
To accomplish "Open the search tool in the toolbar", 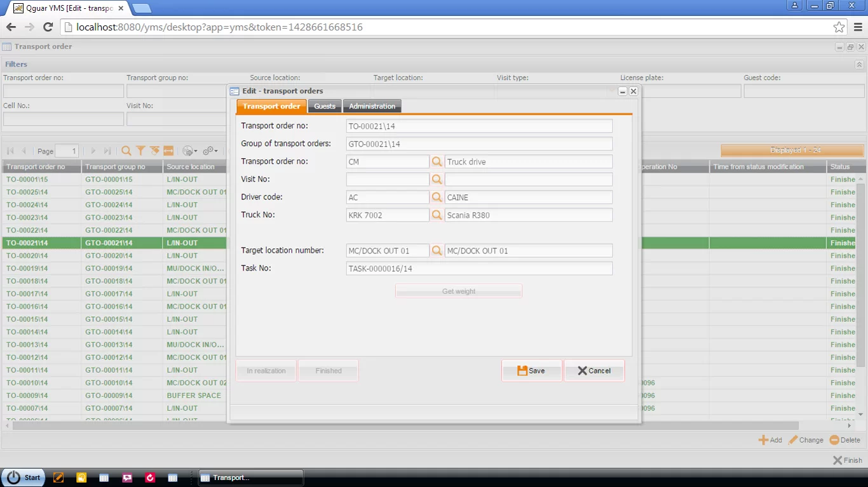I will pos(126,150).
